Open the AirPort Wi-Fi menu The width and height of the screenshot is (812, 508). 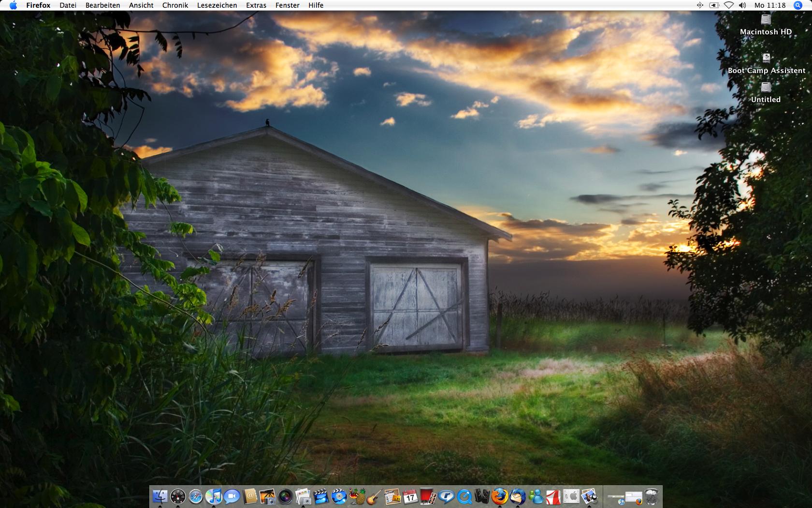pyautogui.click(x=728, y=5)
